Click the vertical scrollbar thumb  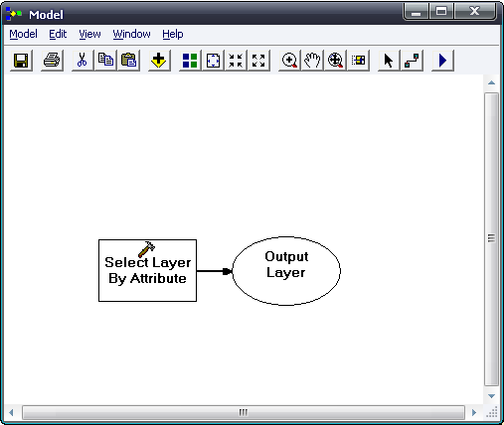click(x=491, y=239)
